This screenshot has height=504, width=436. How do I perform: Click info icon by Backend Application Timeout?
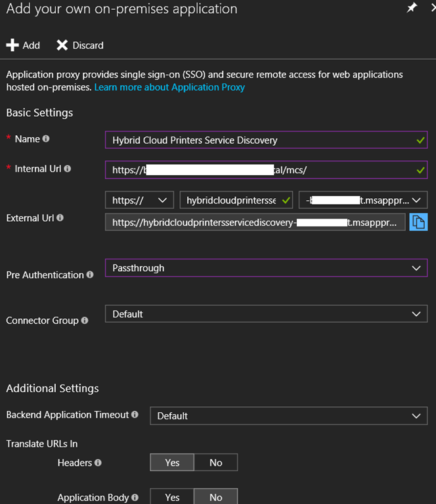click(135, 415)
